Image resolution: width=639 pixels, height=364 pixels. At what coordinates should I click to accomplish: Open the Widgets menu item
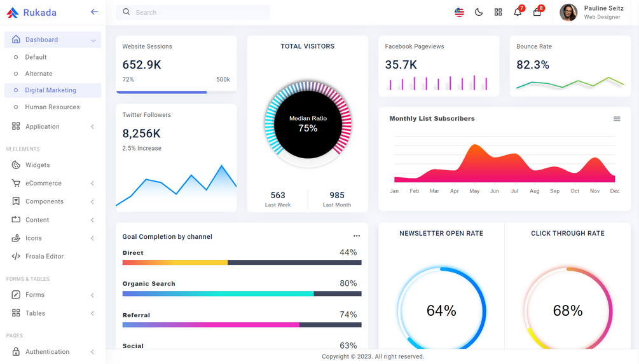(53, 165)
